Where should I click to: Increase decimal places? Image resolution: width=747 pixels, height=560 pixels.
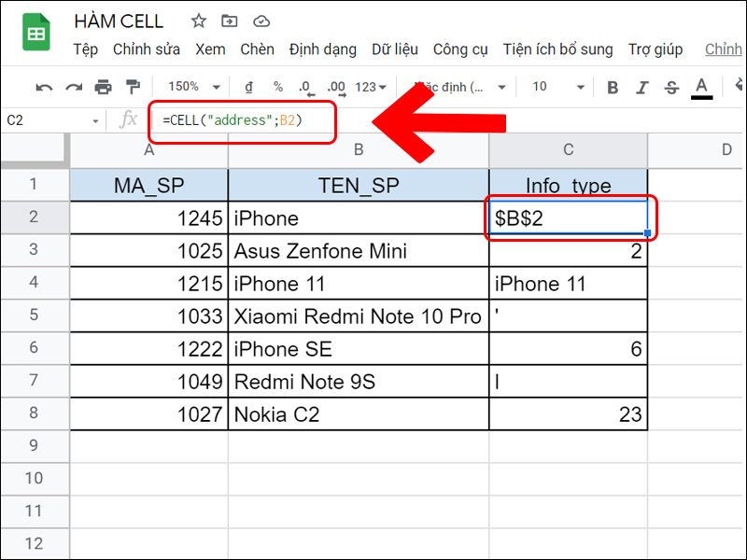(x=334, y=86)
